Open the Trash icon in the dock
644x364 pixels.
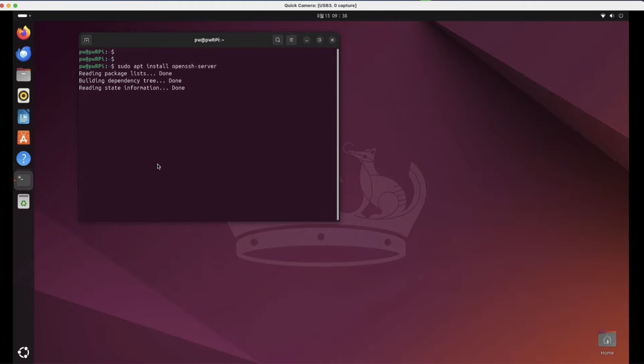[x=24, y=202]
